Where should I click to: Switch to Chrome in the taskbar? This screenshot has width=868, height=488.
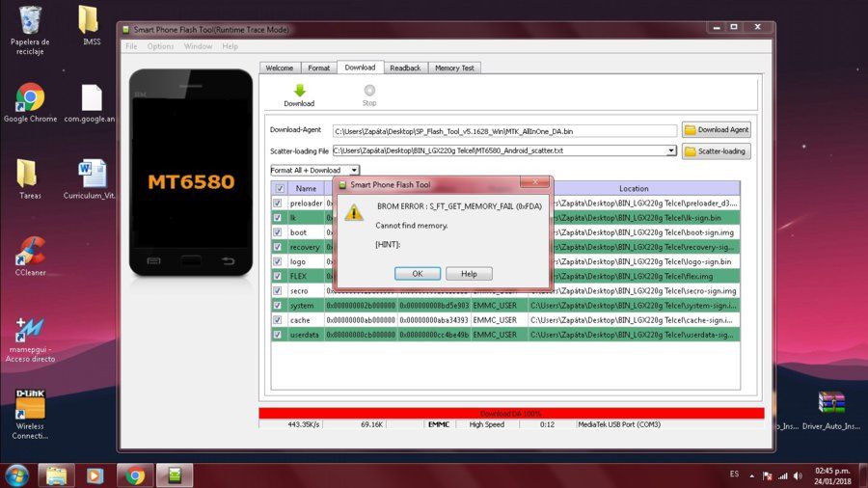(134, 475)
